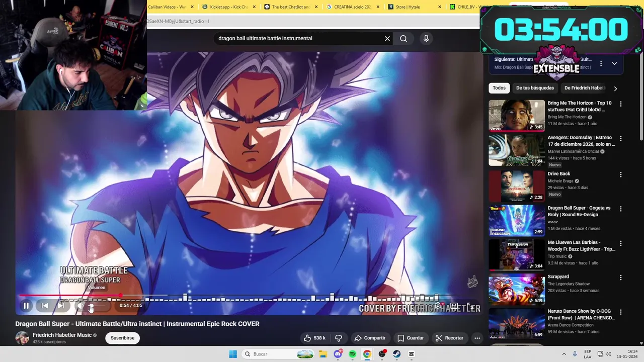
Task: Open Friedrich Habetler Music channel link
Action: (x=62, y=335)
